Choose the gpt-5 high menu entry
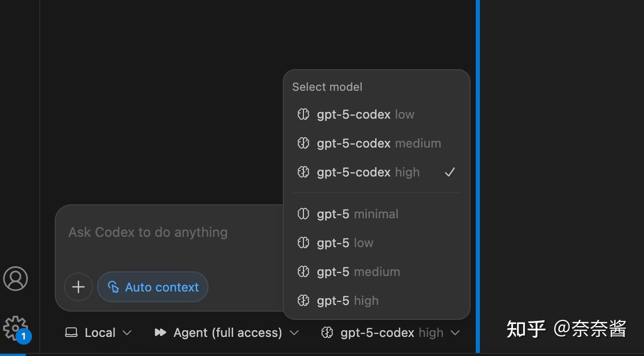Viewport: 644px width, 356px height. pos(347,301)
